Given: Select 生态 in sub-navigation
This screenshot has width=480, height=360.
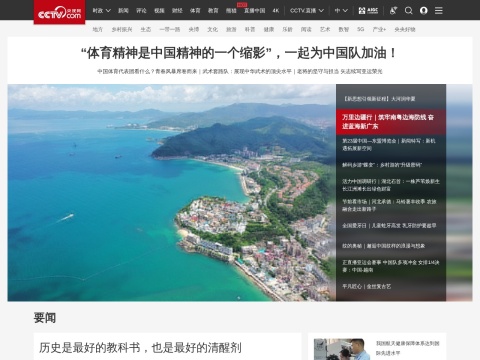Looking at the screenshot, I should pyautogui.click(x=146, y=29).
